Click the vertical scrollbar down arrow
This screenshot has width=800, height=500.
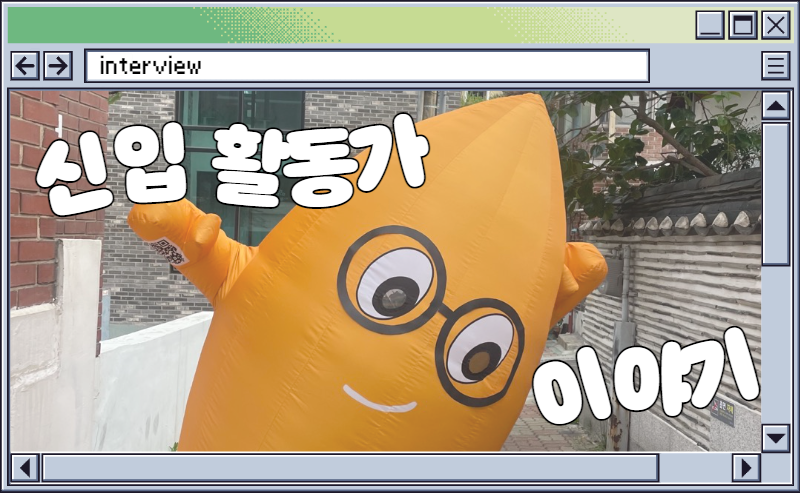coord(776,438)
